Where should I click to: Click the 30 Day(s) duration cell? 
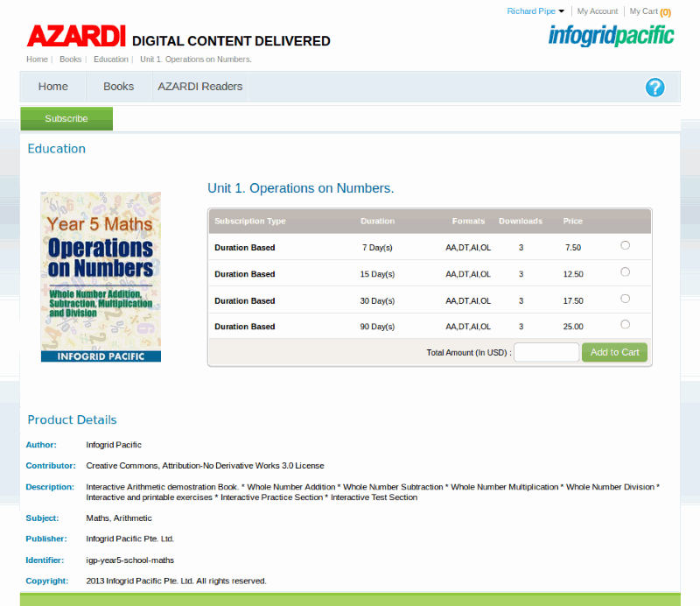(378, 300)
